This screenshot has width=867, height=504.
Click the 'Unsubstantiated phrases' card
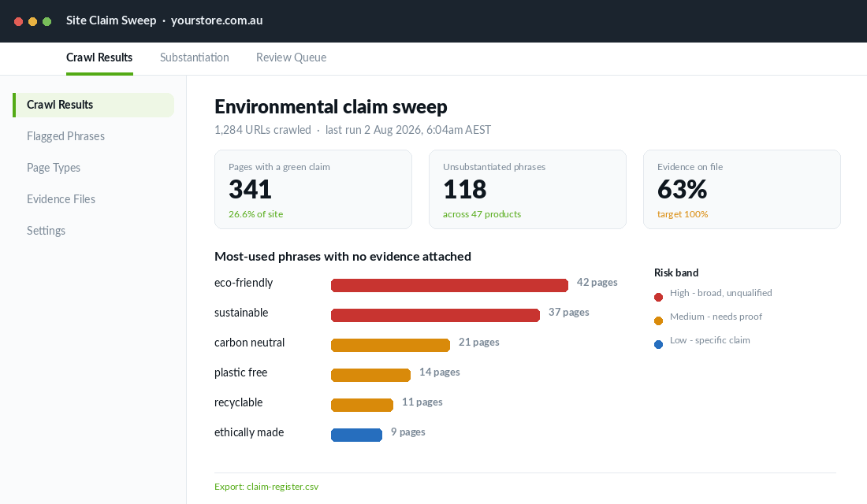527,190
